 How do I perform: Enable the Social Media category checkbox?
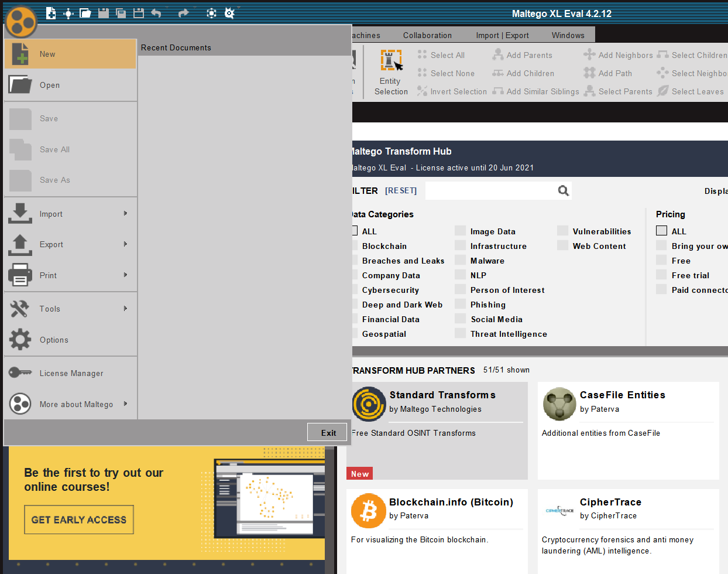[461, 319]
